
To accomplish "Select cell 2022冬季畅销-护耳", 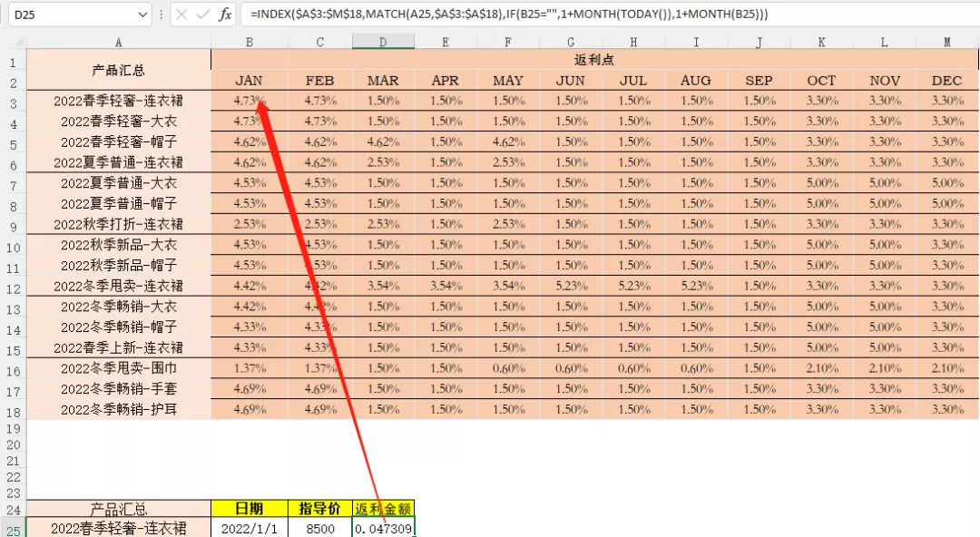I will 118,409.
